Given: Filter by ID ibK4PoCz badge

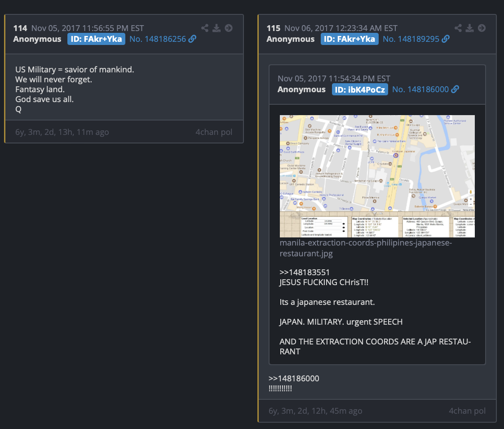Looking at the screenshot, I should [360, 89].
